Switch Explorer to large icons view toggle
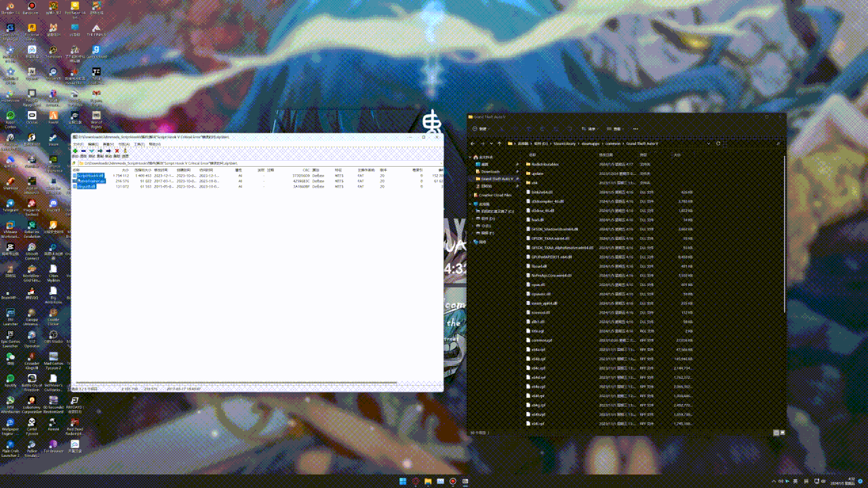Viewport: 868px width, 488px height. pos(783,432)
